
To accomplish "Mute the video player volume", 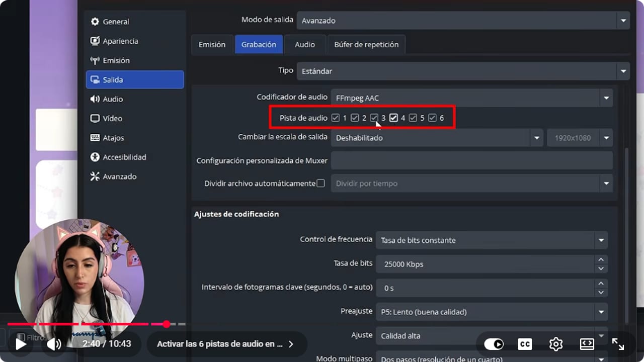I will click(x=54, y=344).
